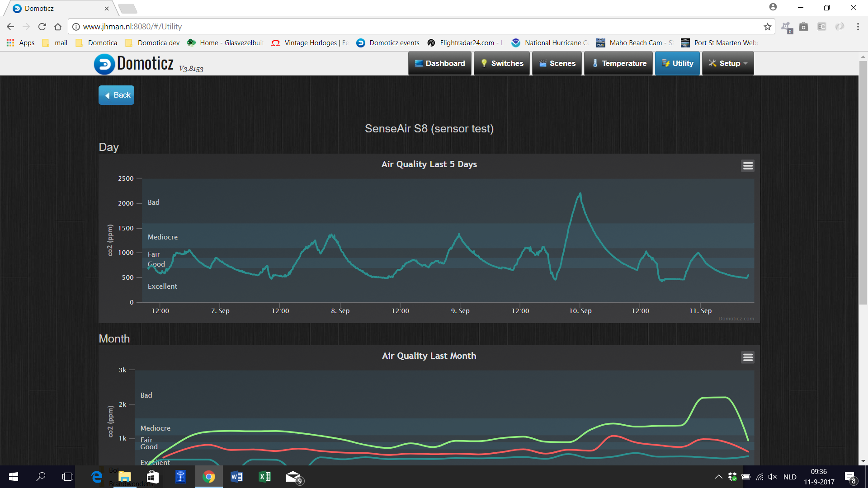
Task: Open the Apps bookmarks shortcut
Action: click(20, 42)
